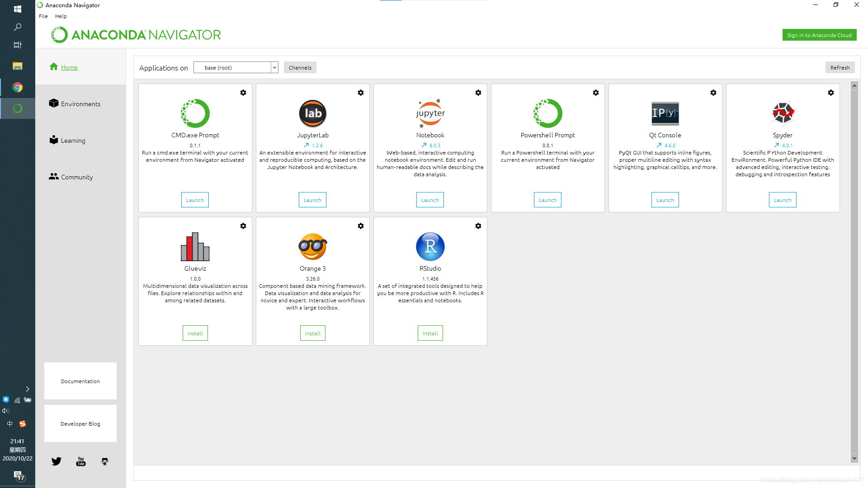Click the vertical scrollbar thumb
This screenshot has width=868, height=488.
click(x=854, y=271)
